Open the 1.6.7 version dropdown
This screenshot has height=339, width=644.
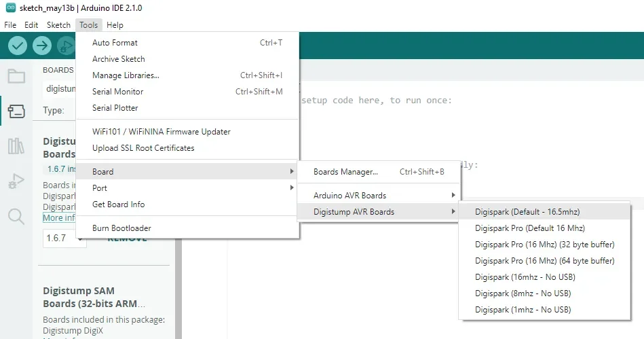[x=64, y=238]
